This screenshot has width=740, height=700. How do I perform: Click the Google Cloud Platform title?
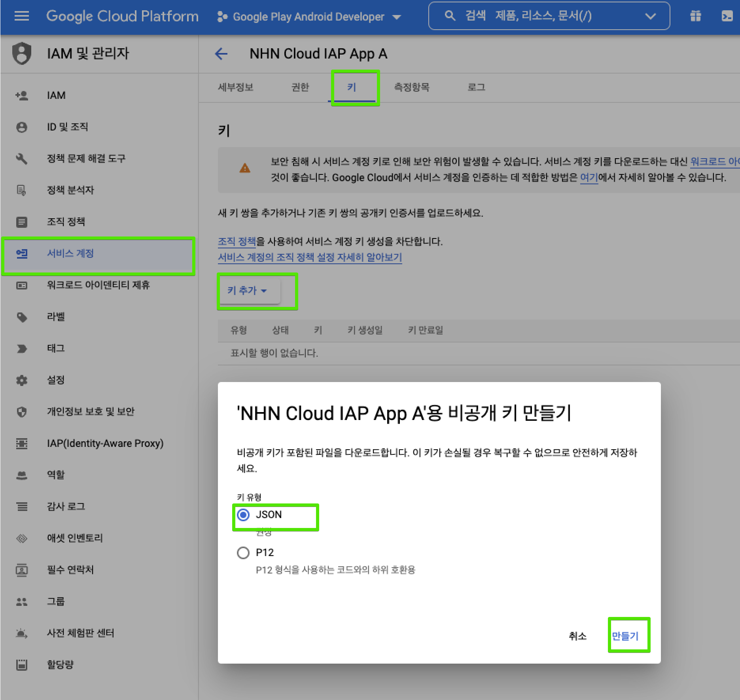(x=122, y=16)
